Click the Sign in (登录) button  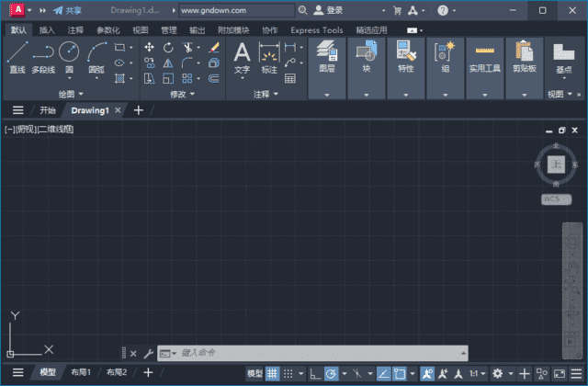329,10
